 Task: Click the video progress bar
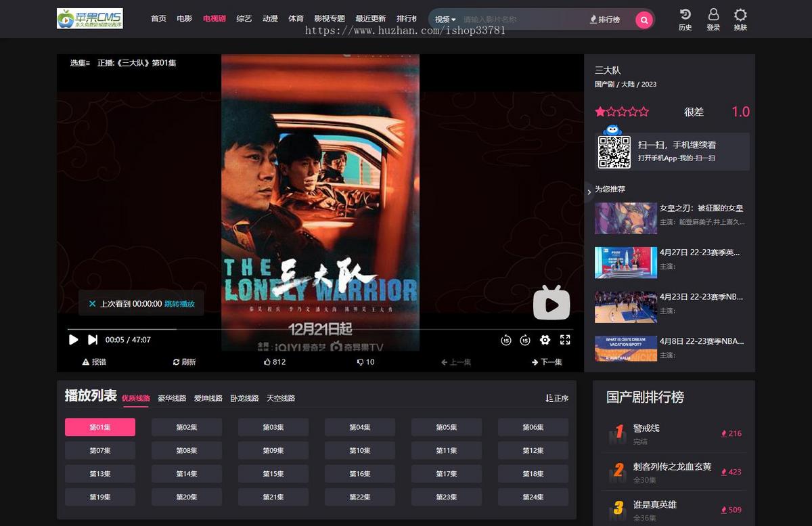pyautogui.click(x=319, y=329)
